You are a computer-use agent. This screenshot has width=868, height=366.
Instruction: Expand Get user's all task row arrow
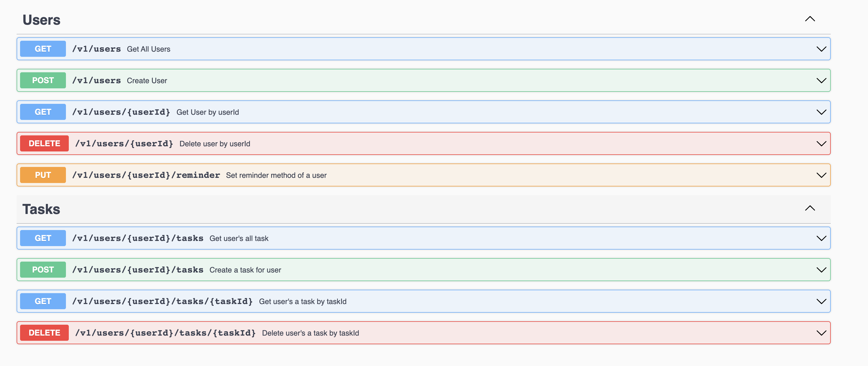click(x=821, y=238)
